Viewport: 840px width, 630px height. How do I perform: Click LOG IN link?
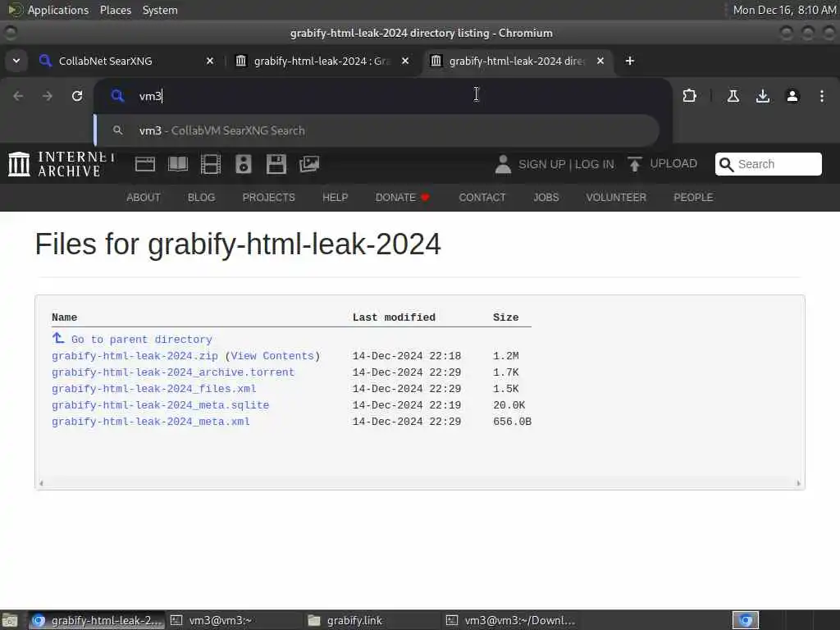click(595, 164)
